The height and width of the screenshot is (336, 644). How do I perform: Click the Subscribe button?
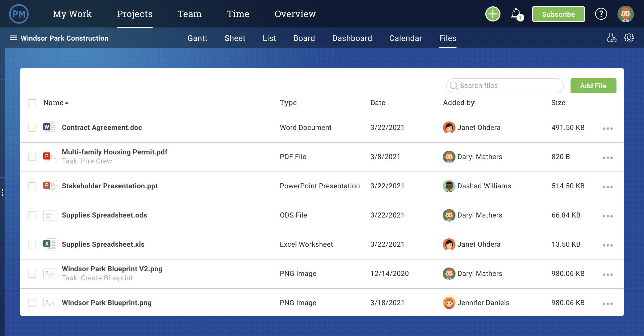pos(558,14)
